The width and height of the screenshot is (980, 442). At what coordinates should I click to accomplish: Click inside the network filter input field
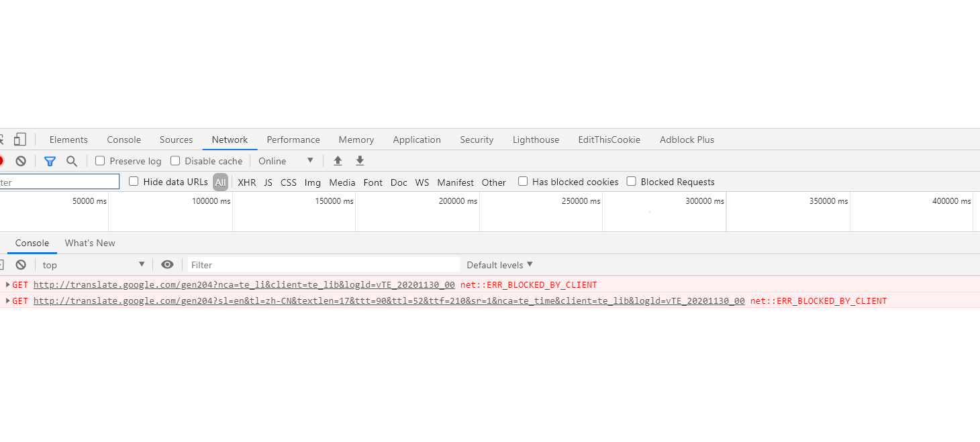coord(59,181)
